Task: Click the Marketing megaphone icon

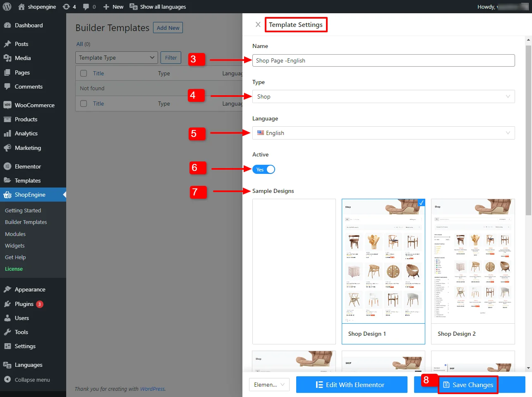Action: pyautogui.click(x=7, y=148)
